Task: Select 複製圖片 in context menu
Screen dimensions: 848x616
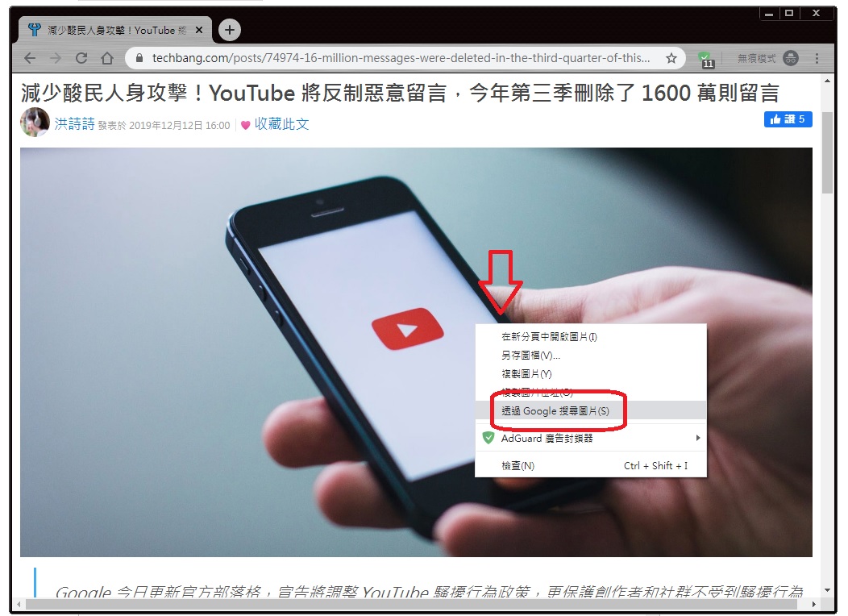Action: [x=591, y=373]
